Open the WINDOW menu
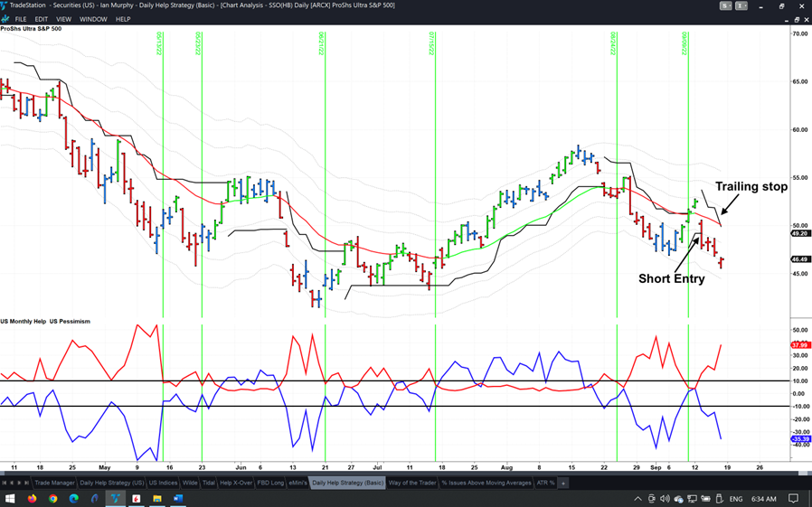This screenshot has height=507, width=812. pyautogui.click(x=92, y=19)
